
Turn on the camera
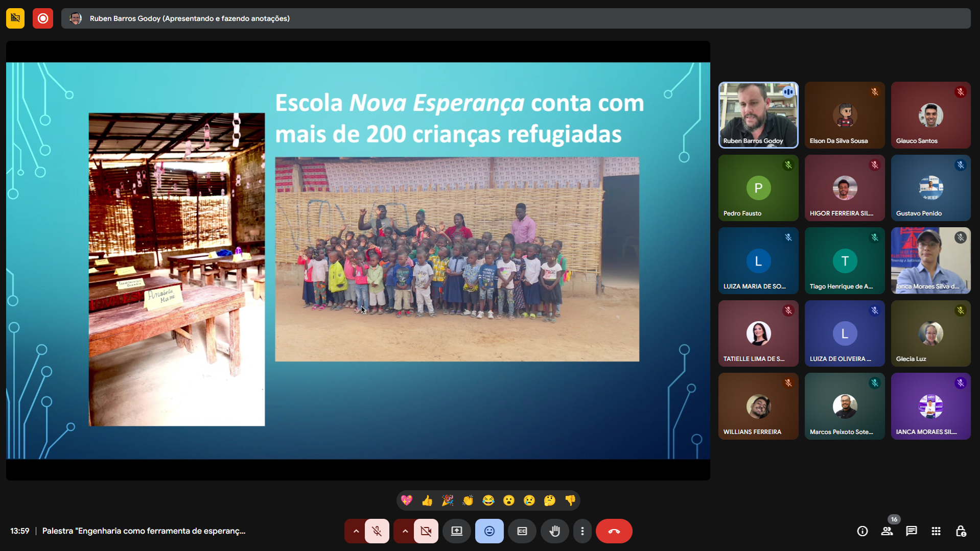pos(426,531)
